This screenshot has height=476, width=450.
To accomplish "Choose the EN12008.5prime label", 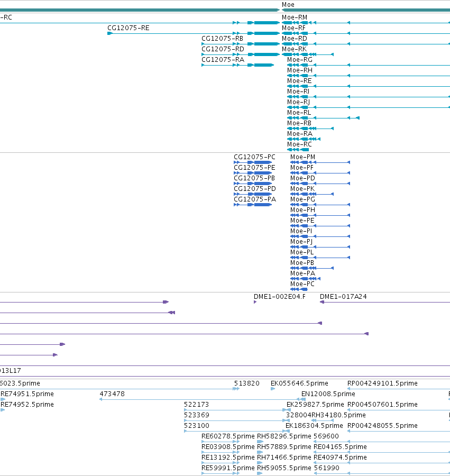I will [x=328, y=395].
